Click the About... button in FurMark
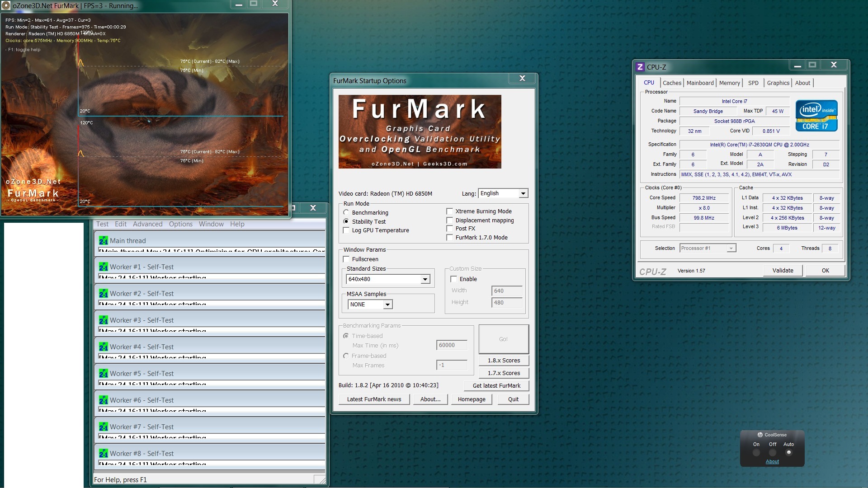This screenshot has height=488, width=868. coord(430,399)
